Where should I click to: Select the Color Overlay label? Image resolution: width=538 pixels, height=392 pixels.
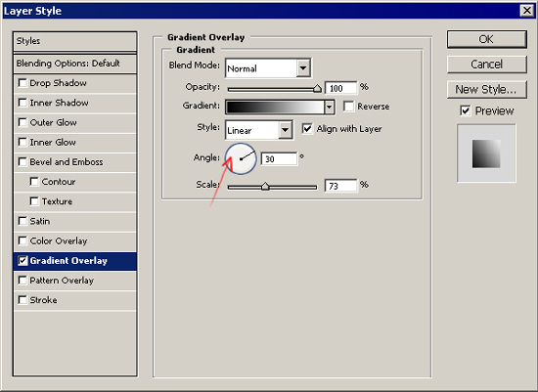(59, 241)
